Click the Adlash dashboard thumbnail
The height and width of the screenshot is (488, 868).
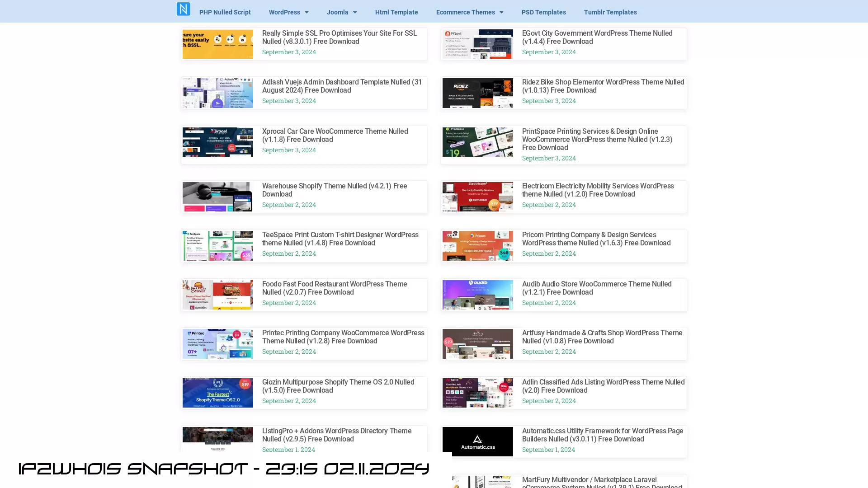(218, 93)
